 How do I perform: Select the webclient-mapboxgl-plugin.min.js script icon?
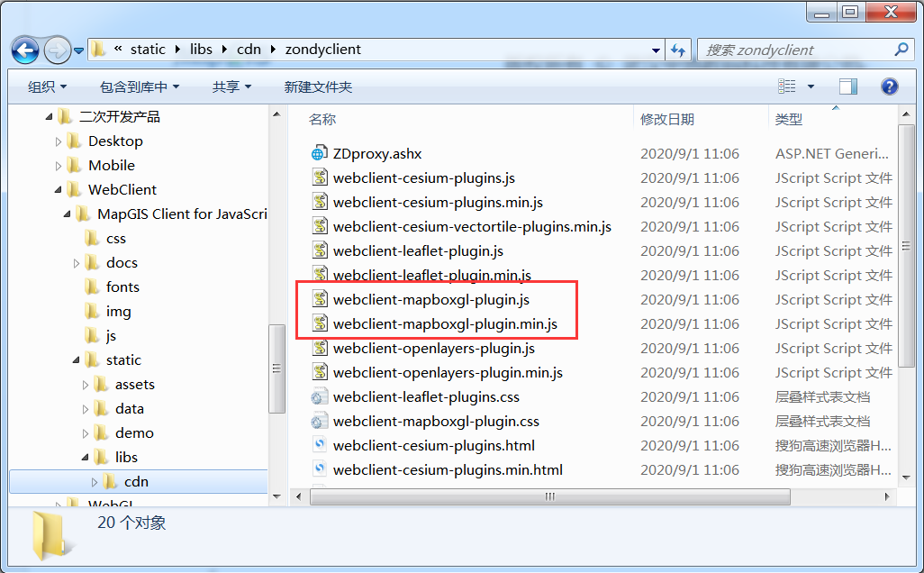[320, 323]
